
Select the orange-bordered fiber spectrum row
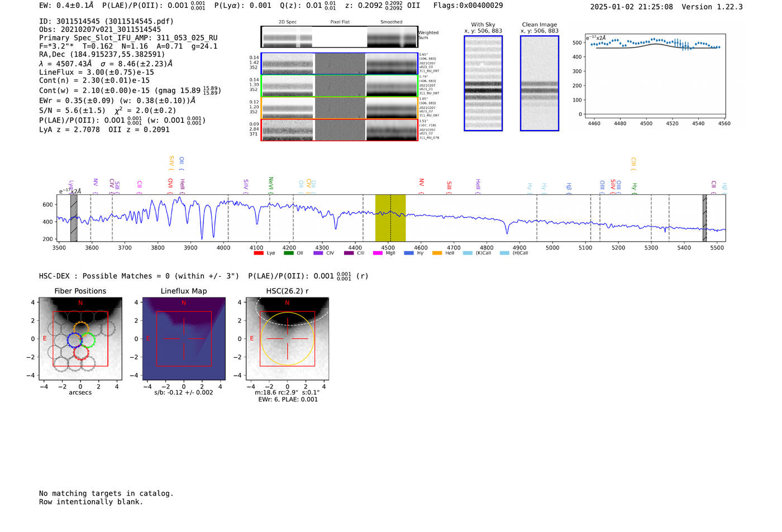coord(339,108)
